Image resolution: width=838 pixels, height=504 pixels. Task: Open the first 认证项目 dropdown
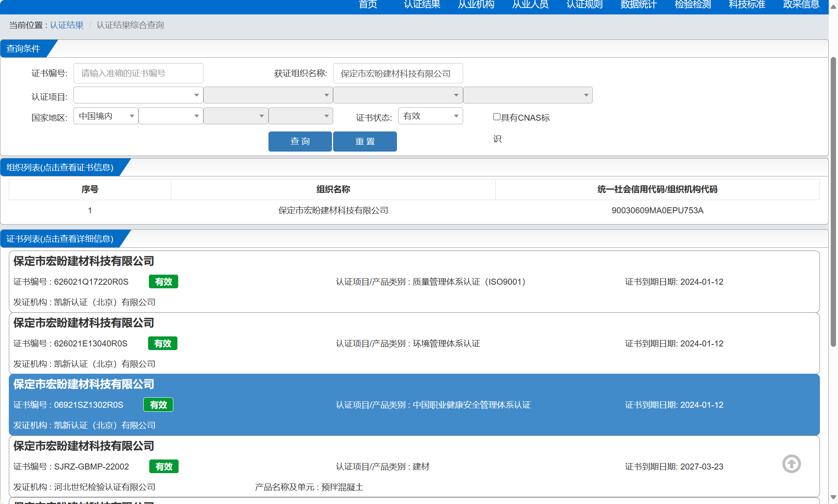(138, 95)
